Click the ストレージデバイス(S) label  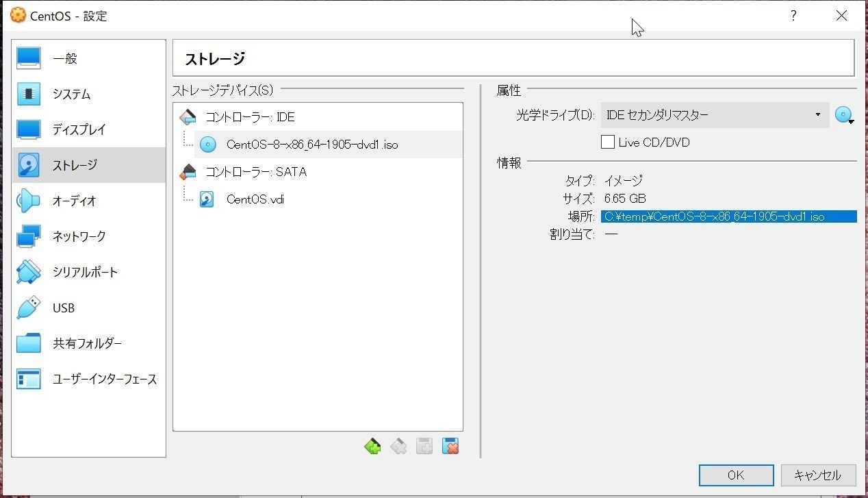222,90
